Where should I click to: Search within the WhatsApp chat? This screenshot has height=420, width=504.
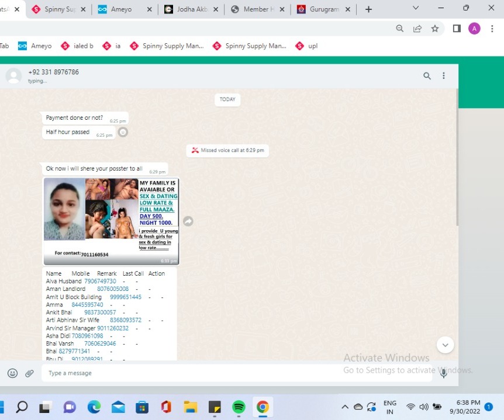[427, 76]
